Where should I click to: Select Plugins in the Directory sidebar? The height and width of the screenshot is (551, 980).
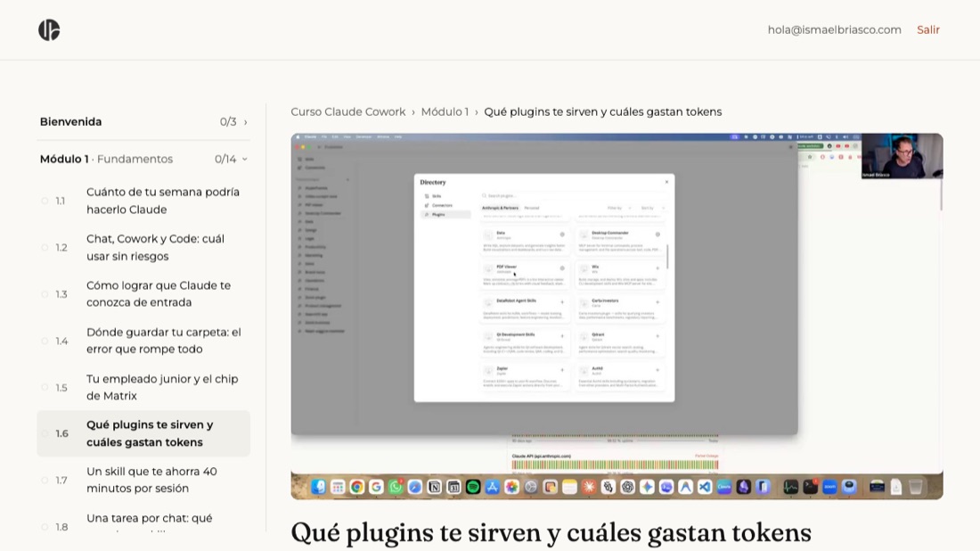(x=446, y=215)
